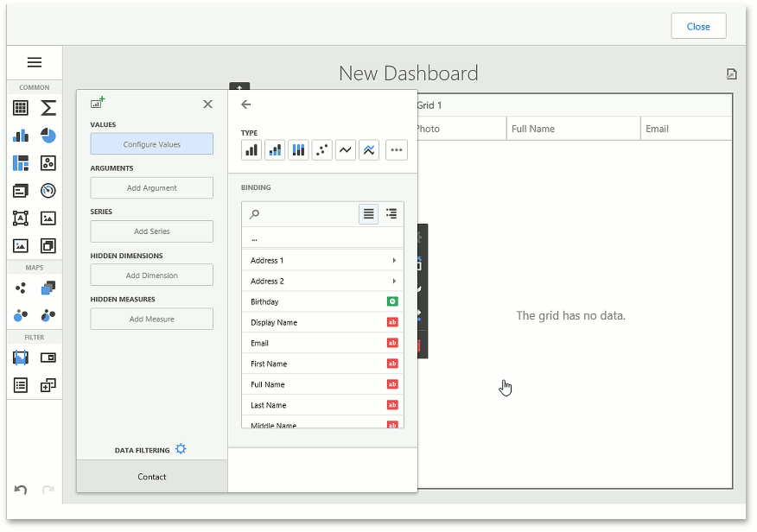Select the Pies item in toolbox
757x532 pixels.
coord(48,136)
